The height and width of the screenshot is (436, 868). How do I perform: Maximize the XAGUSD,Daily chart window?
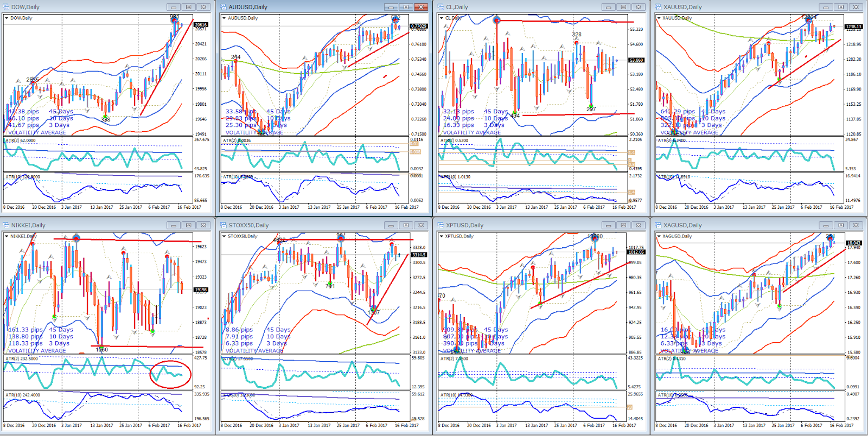841,225
